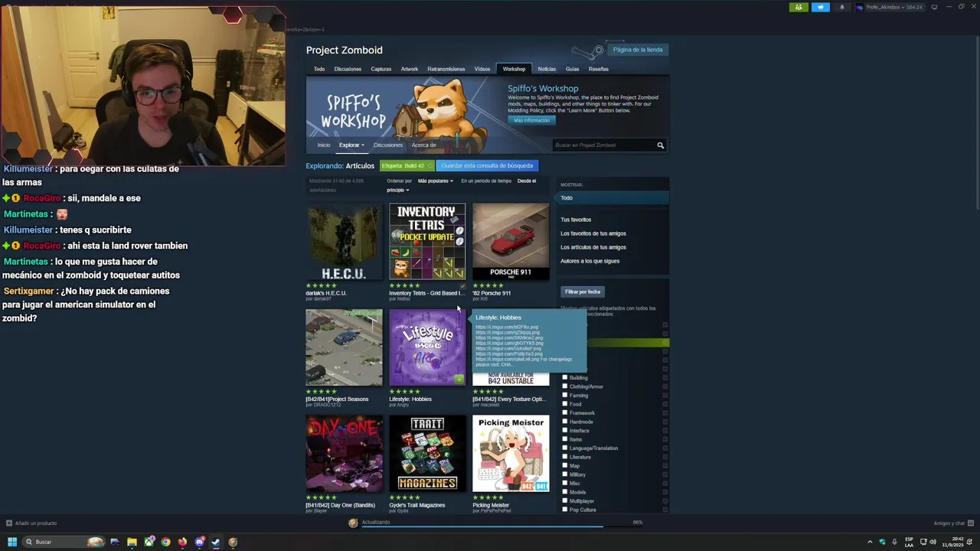Check the Clothing/Armor tag filter
This screenshot has height=551, width=980.
565,386
